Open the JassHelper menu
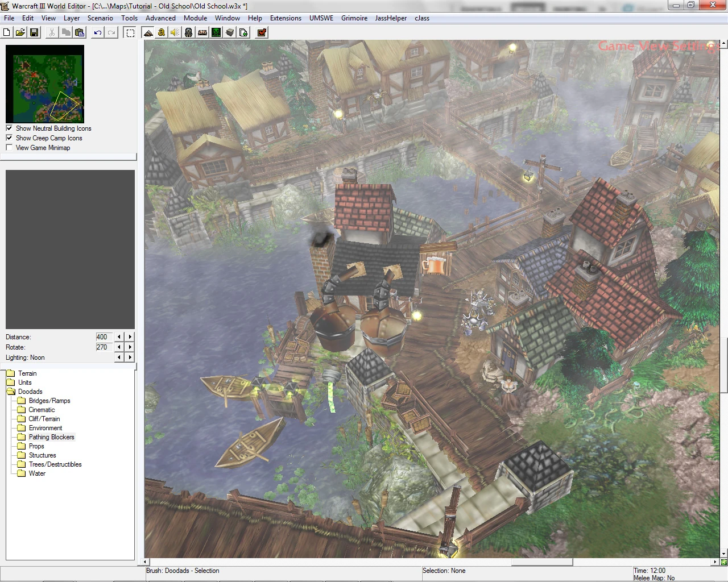This screenshot has height=582, width=728. pos(391,18)
